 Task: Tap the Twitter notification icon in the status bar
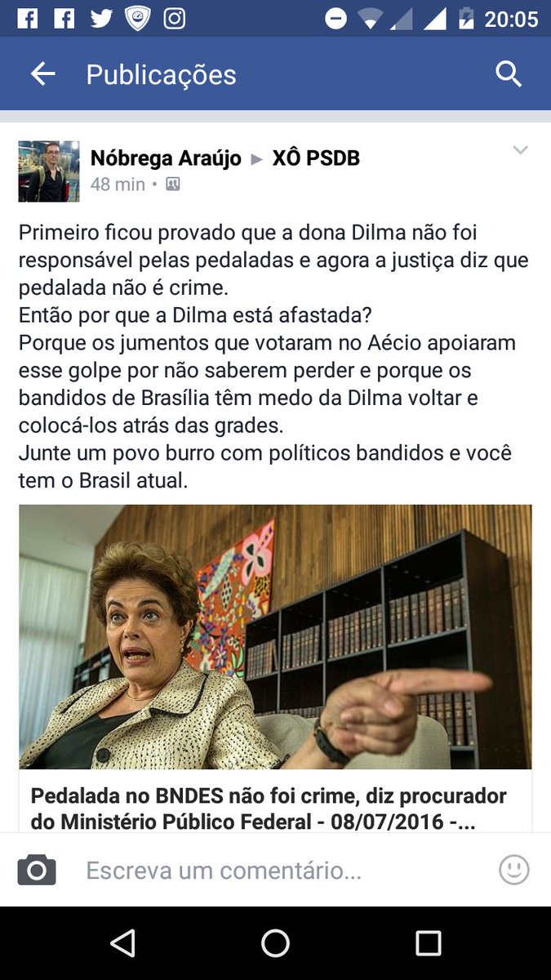pyautogui.click(x=101, y=18)
